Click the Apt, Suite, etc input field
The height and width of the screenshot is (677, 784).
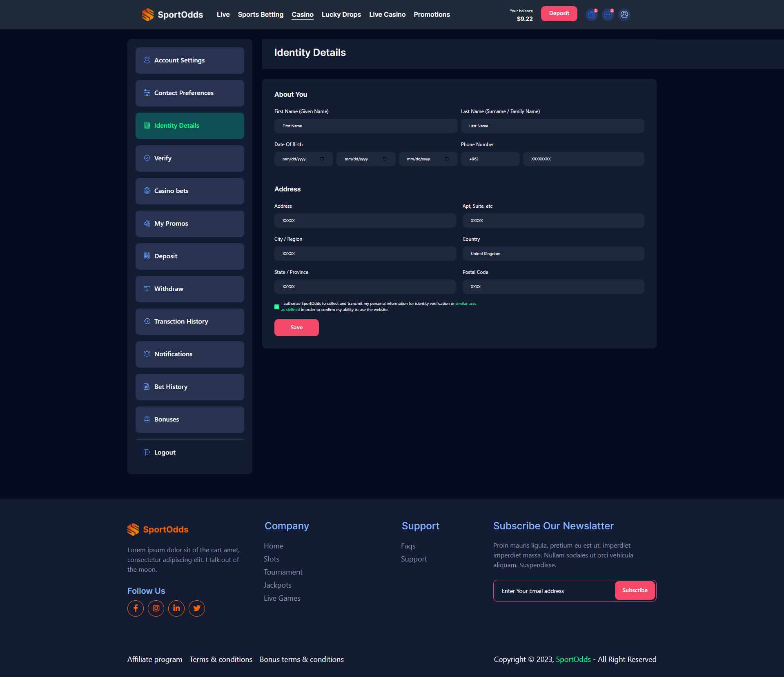pos(553,220)
